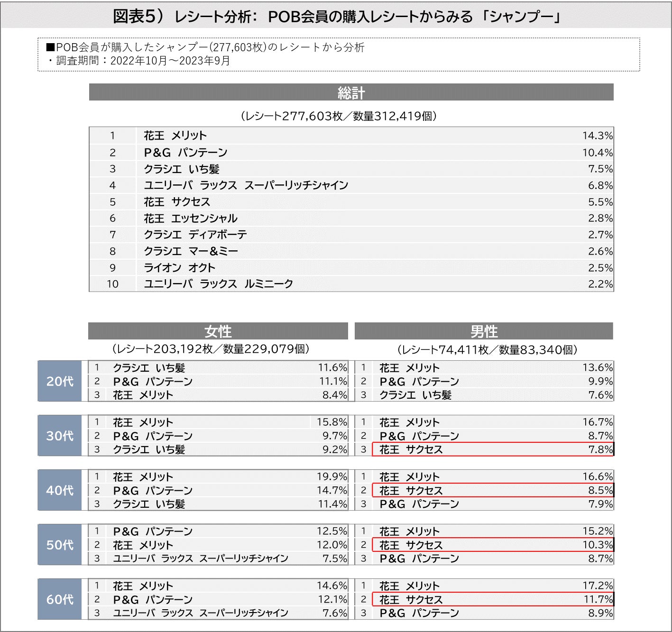Select the 50代 age group label

(x=60, y=545)
